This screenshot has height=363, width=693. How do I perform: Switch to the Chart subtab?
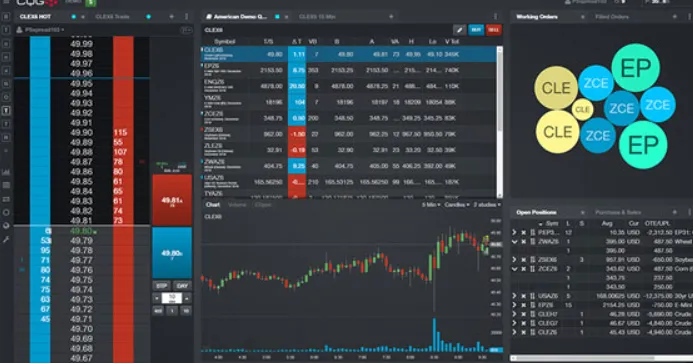pos(213,205)
